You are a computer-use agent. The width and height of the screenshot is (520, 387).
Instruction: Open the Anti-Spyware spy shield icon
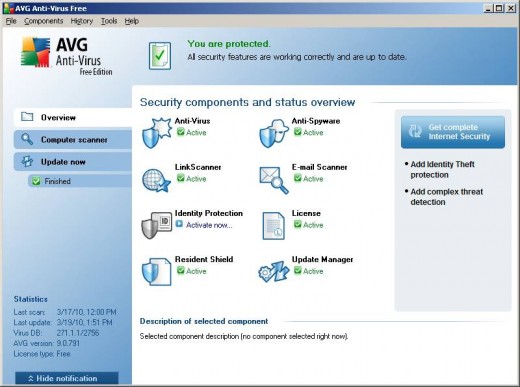pos(274,133)
